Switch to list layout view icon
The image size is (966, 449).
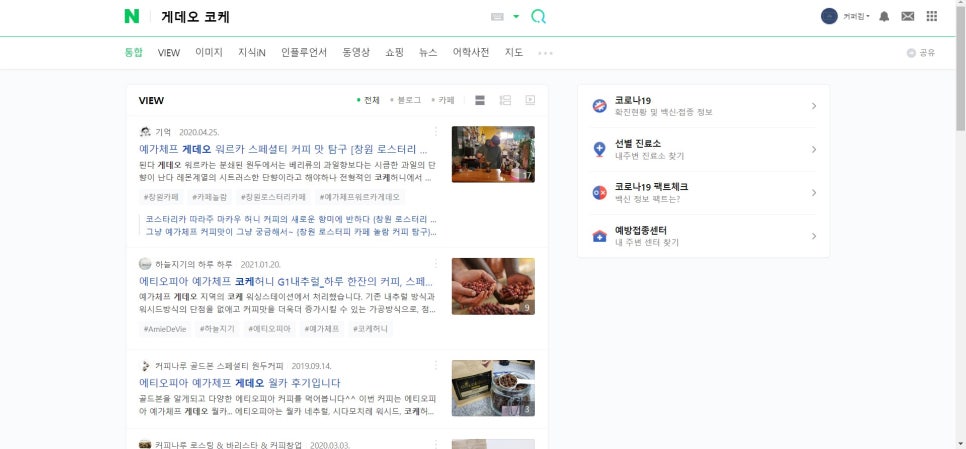[480, 100]
